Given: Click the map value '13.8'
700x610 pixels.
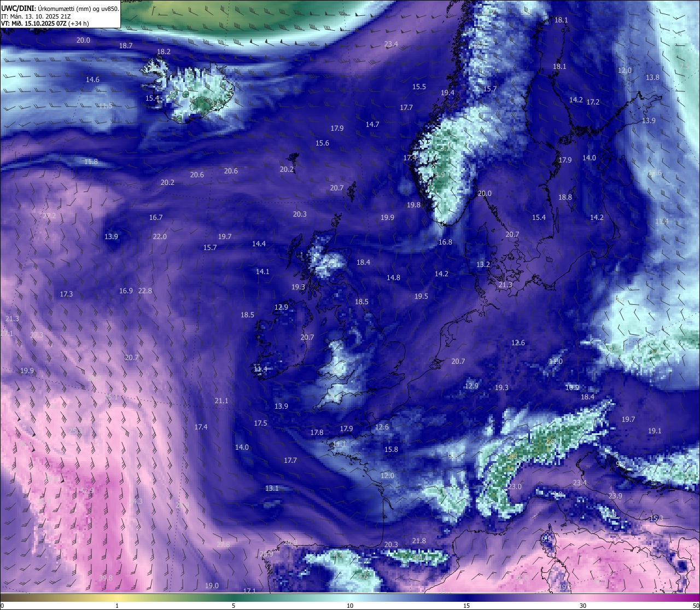Looking at the screenshot, I should [x=652, y=77].
